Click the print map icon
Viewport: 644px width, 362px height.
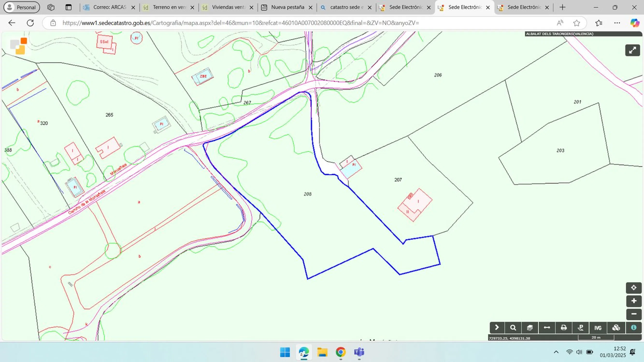(x=564, y=327)
